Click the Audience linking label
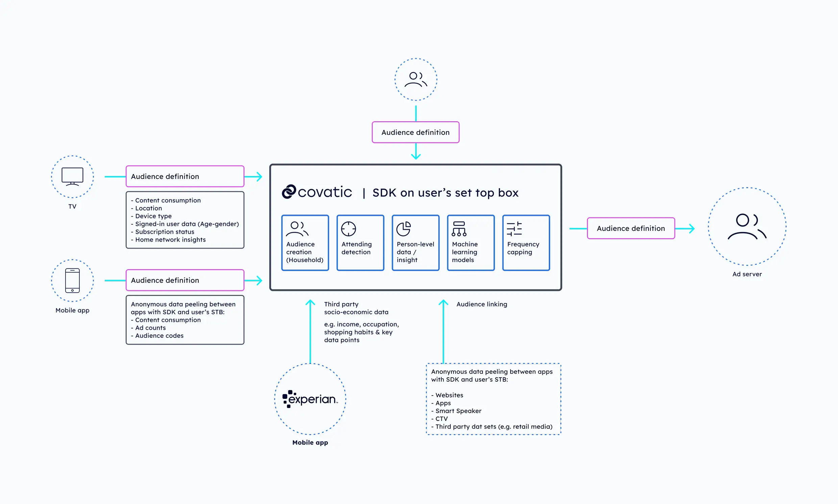Screen dimensions: 838x504 [481, 304]
